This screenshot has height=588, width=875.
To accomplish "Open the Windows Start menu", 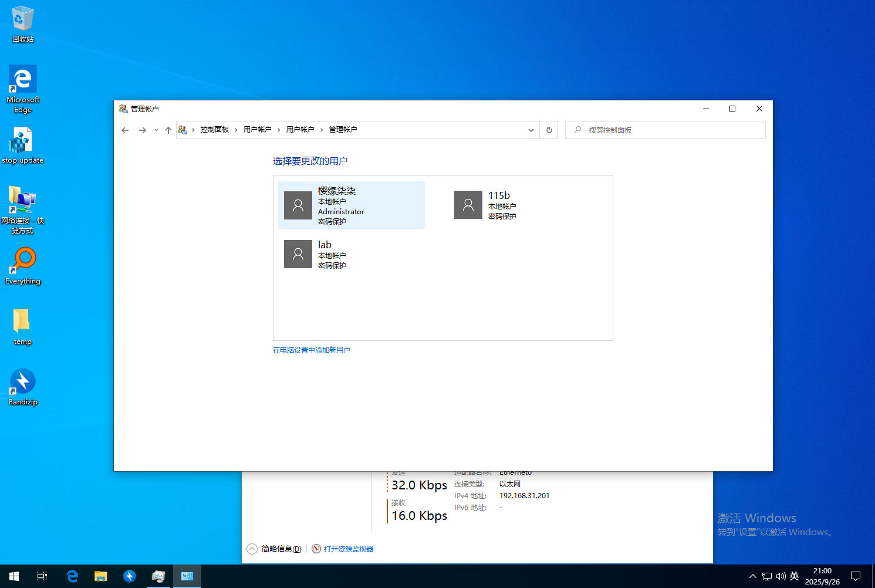I will coord(14,576).
